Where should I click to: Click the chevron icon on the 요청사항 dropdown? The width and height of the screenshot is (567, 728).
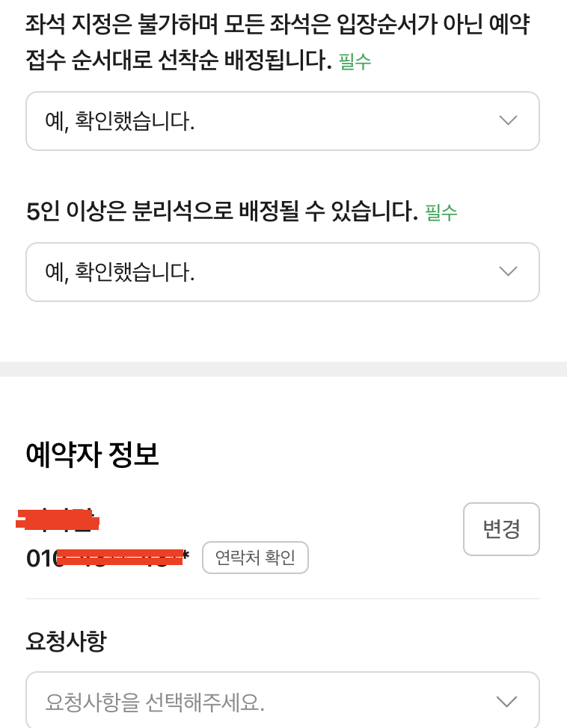508,700
